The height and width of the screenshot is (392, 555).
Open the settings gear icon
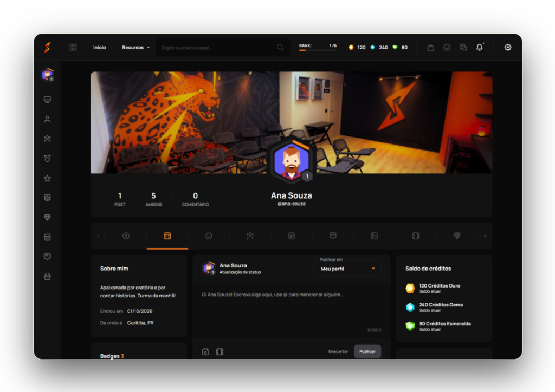point(508,47)
